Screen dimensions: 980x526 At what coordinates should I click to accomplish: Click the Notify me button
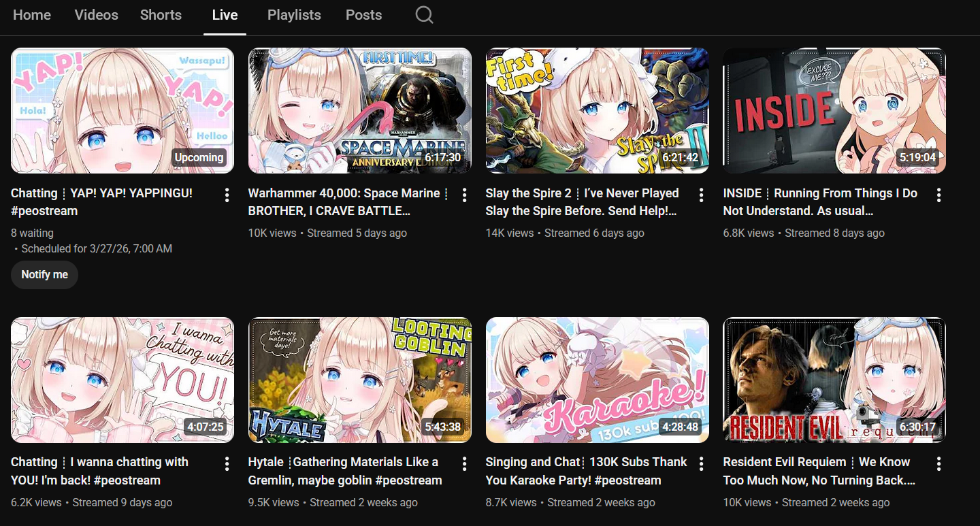pyautogui.click(x=45, y=275)
